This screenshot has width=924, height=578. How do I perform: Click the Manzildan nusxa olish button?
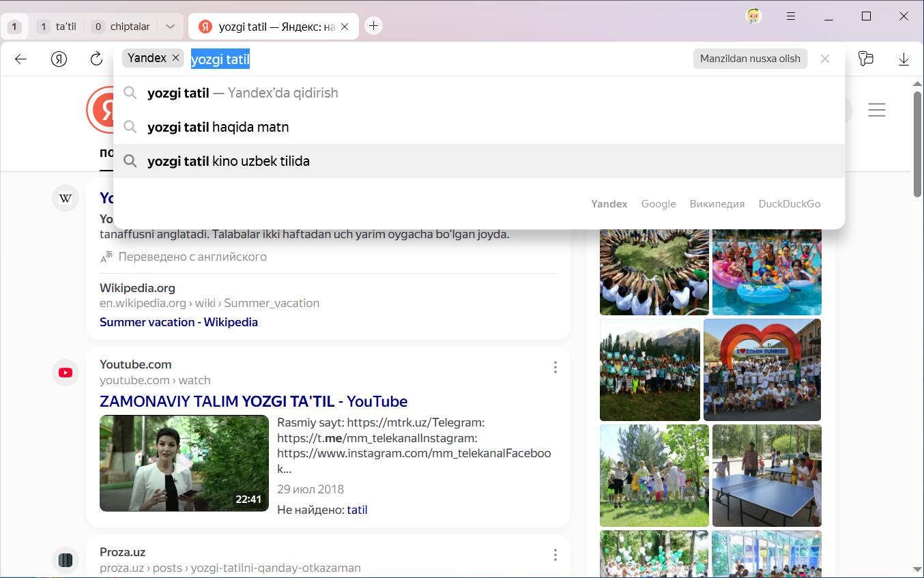point(749,59)
